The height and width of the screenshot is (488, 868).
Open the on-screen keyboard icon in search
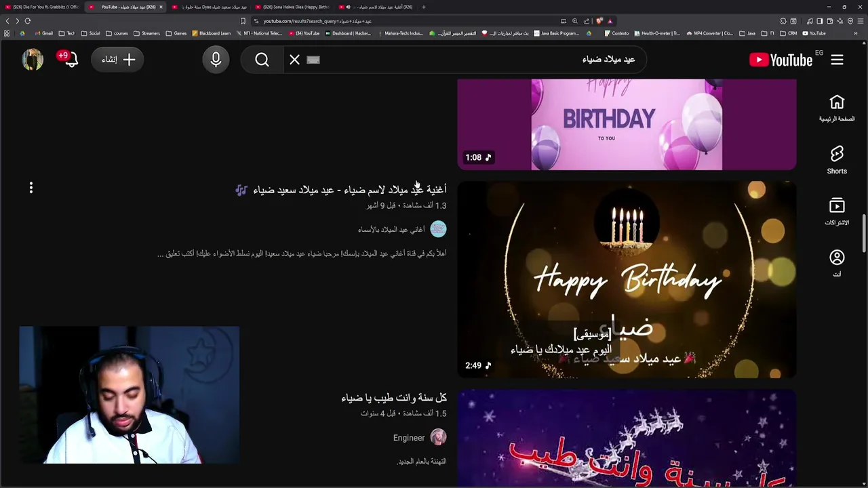pyautogui.click(x=313, y=60)
